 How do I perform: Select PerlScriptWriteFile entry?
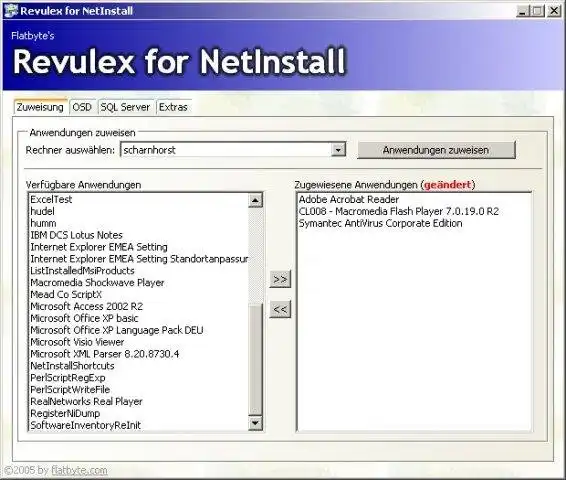(138, 389)
